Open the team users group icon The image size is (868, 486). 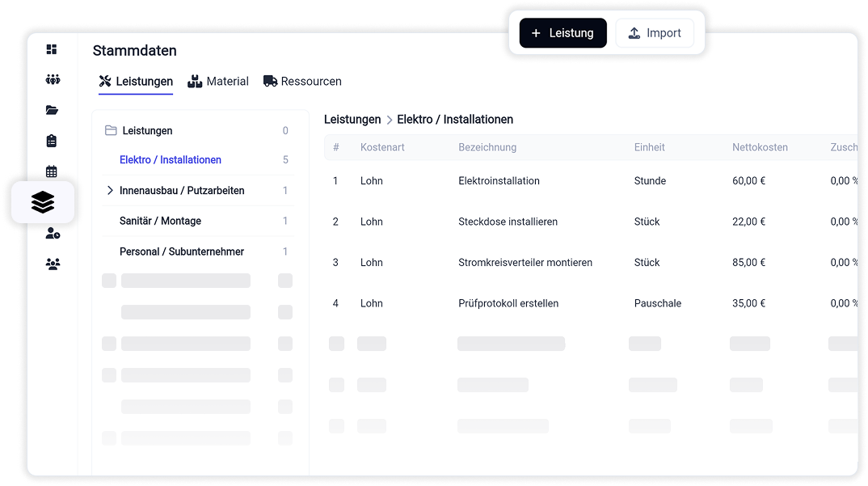[53, 264]
